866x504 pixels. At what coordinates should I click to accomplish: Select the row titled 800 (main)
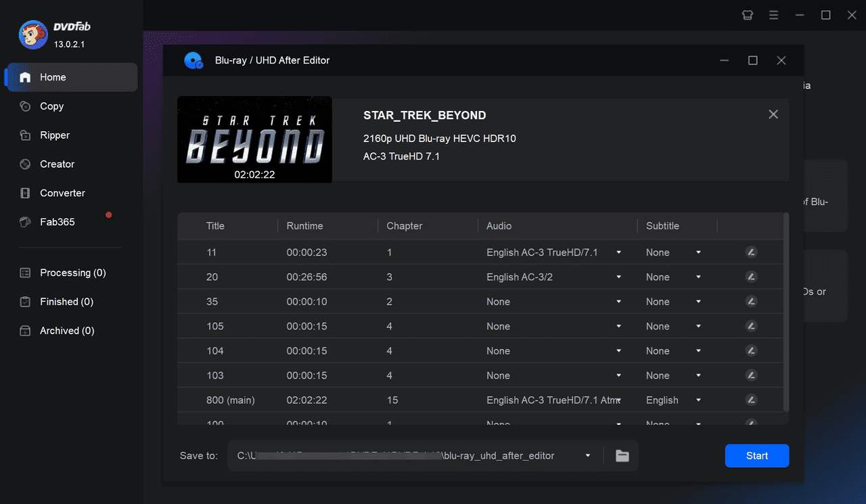480,400
